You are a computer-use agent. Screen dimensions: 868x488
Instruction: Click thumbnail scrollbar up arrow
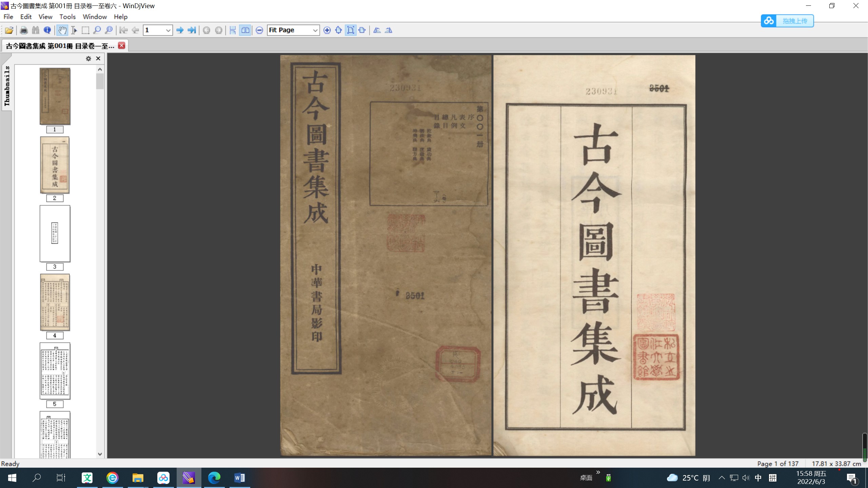(x=100, y=69)
